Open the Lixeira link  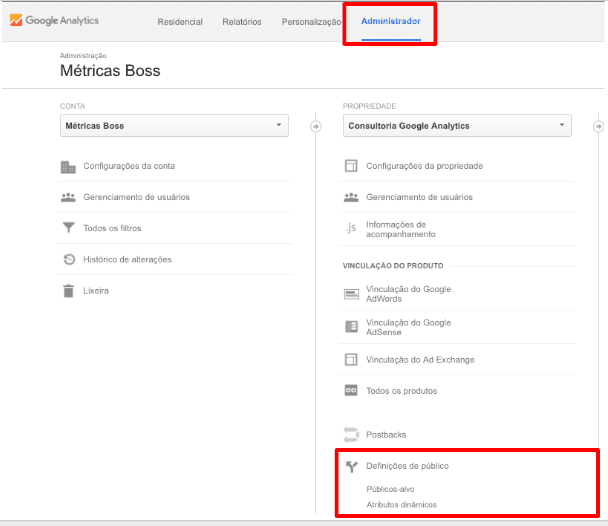96,291
